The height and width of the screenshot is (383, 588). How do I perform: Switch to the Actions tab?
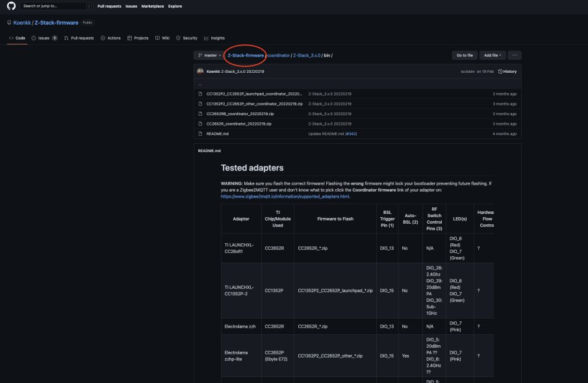click(110, 38)
